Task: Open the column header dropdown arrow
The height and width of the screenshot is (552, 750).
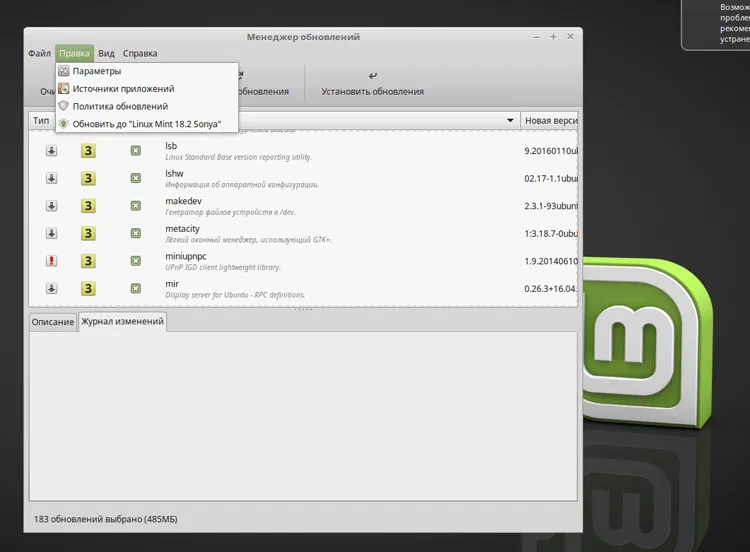Action: pyautogui.click(x=510, y=121)
